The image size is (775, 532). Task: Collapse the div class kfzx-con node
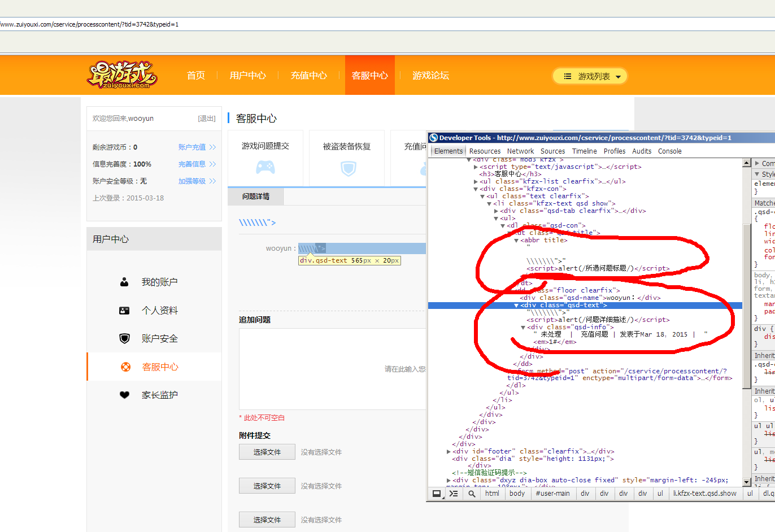point(476,189)
